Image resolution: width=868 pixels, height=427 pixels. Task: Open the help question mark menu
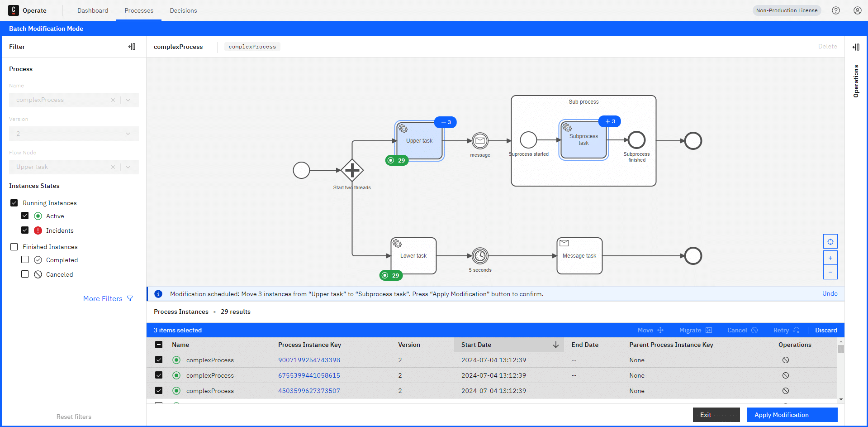pos(835,10)
